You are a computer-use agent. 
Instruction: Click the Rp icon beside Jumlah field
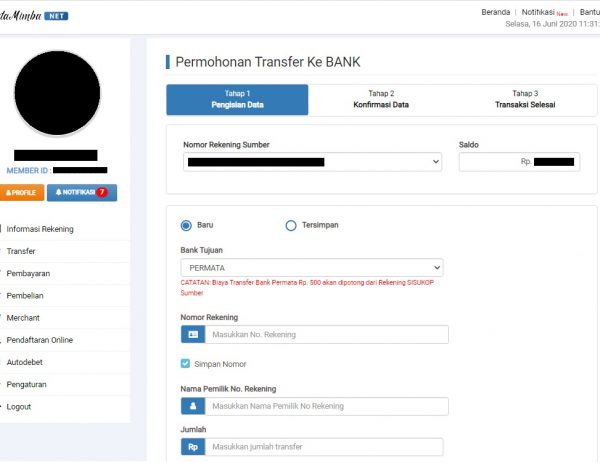point(193,447)
